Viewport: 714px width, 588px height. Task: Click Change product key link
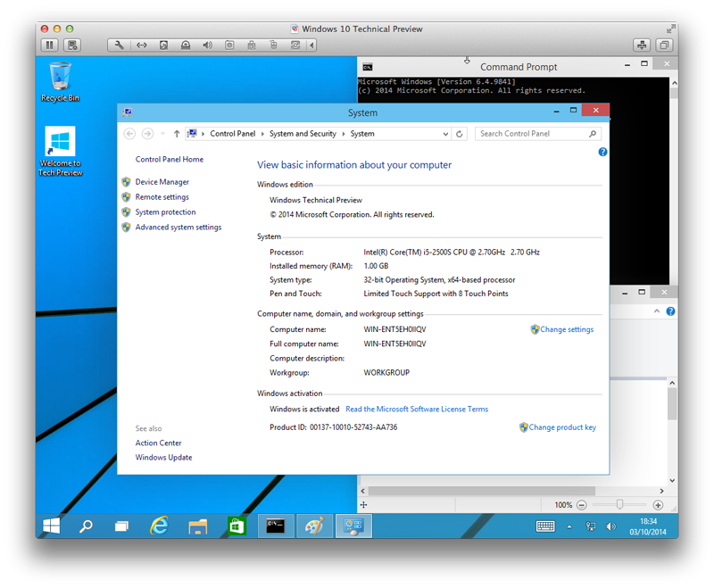coord(561,427)
